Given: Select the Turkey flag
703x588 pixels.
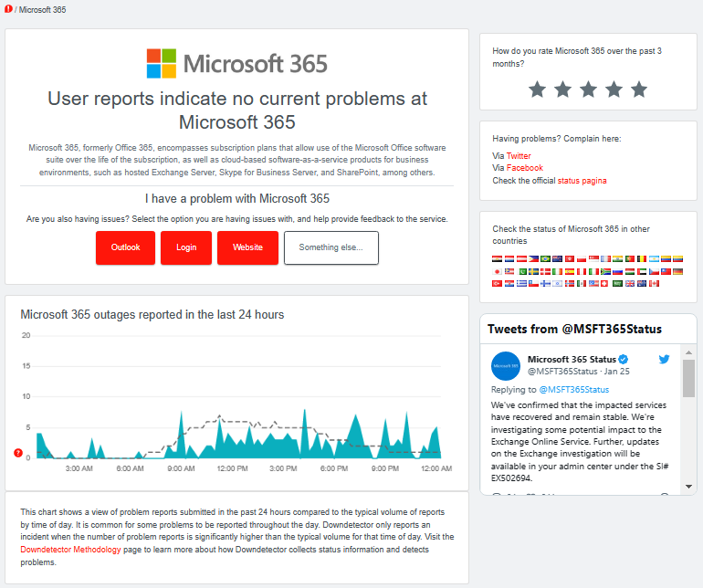Looking at the screenshot, I should (498, 283).
